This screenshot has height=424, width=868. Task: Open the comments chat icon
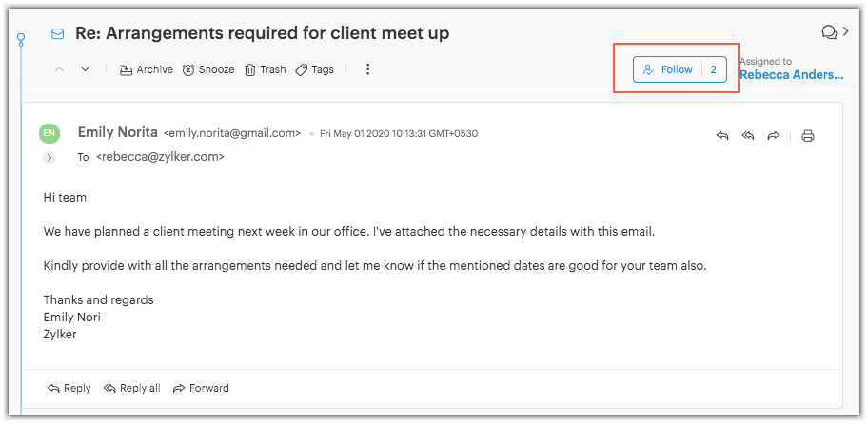coord(829,32)
